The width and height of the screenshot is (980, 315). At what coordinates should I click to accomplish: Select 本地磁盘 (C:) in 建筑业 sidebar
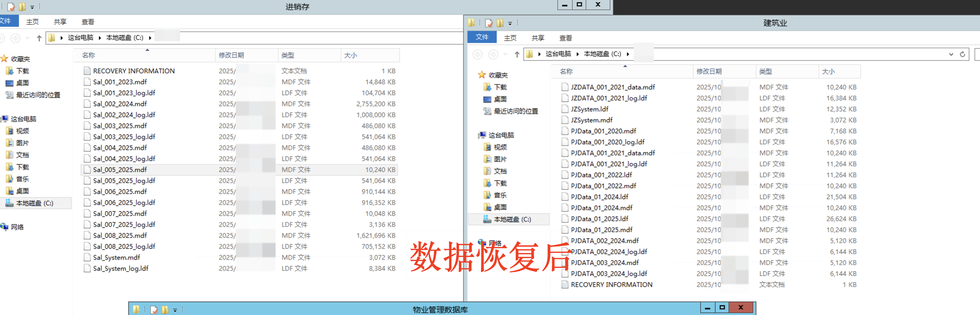[x=512, y=219]
